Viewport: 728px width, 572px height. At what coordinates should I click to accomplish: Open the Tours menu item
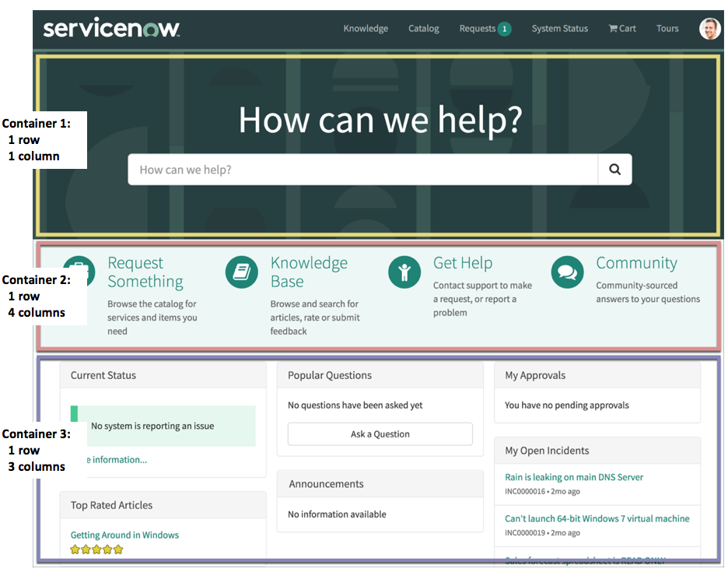point(667,28)
